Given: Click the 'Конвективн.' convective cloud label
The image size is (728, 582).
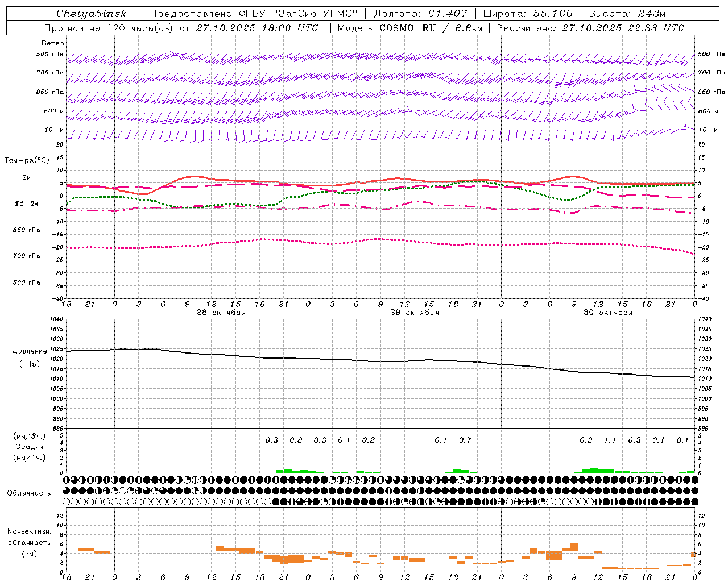Looking at the screenshot, I should (29, 531).
